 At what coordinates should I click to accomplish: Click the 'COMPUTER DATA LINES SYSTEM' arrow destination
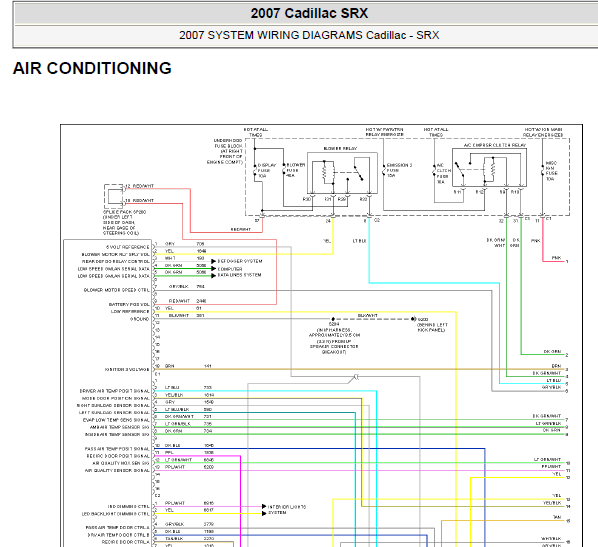pos(239,272)
